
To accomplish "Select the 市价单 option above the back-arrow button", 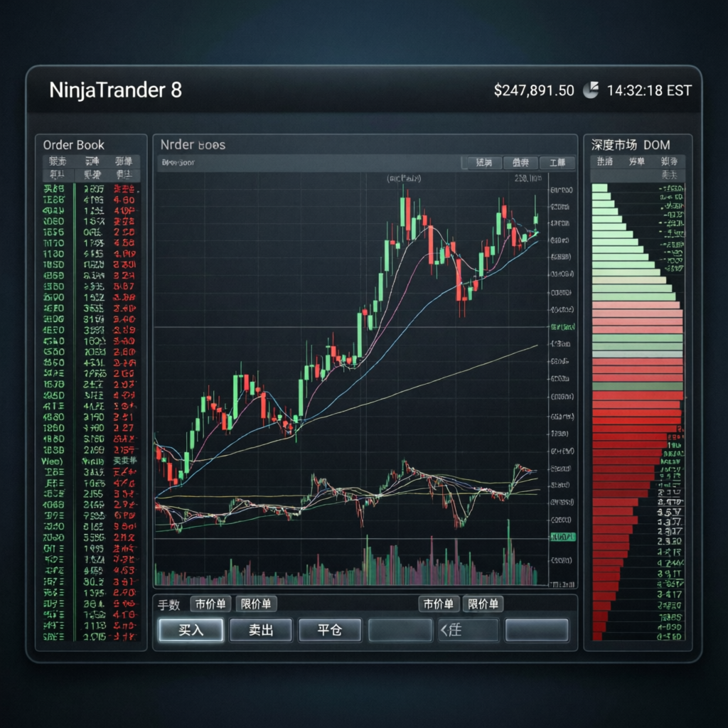I will click(x=439, y=604).
